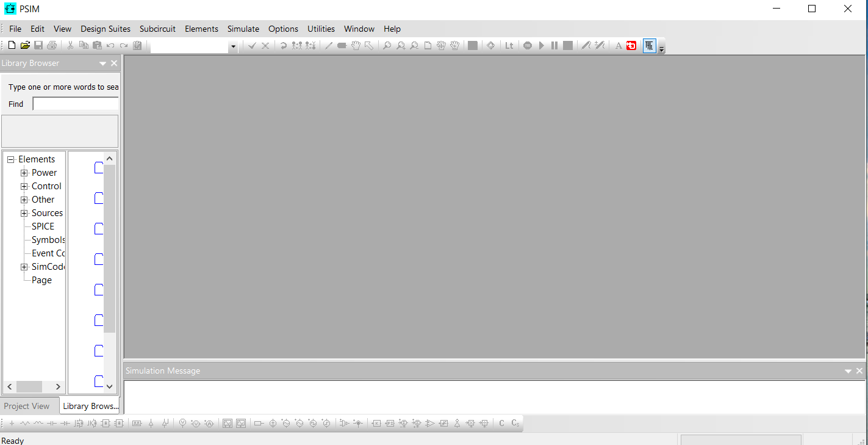
Task: Click inside the Find search field
Action: point(74,103)
